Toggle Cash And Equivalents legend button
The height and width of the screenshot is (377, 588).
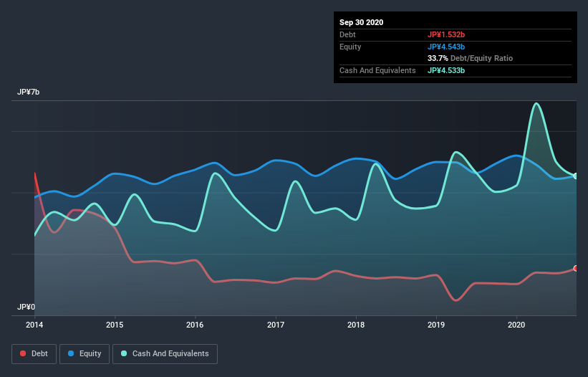tap(165, 354)
